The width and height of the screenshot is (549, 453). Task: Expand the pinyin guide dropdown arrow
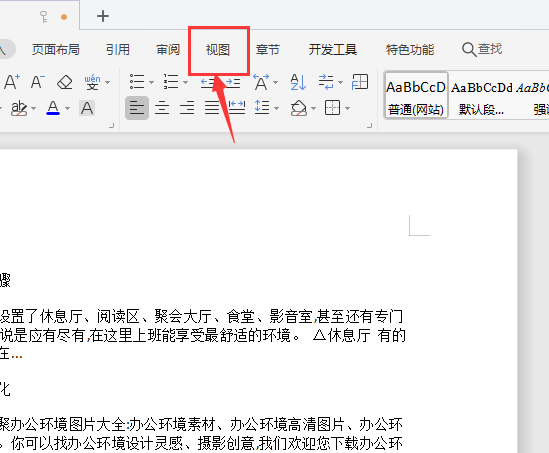(107, 83)
